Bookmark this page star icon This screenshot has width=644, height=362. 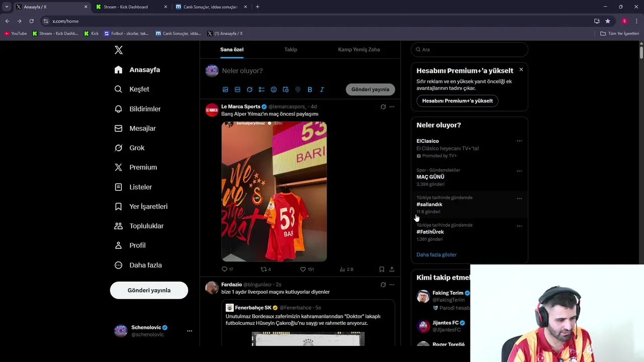(608, 21)
